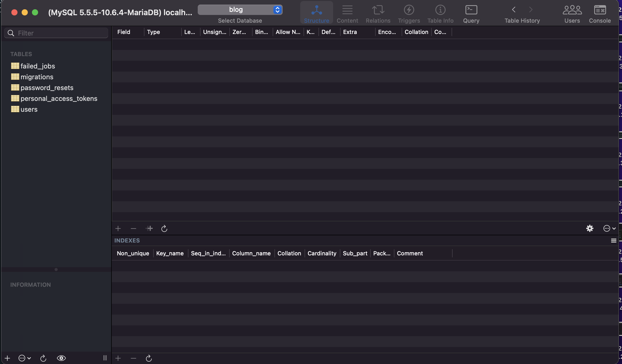Image resolution: width=622 pixels, height=364 pixels.
Task: Click the duplicate field icon
Action: pyautogui.click(x=149, y=228)
